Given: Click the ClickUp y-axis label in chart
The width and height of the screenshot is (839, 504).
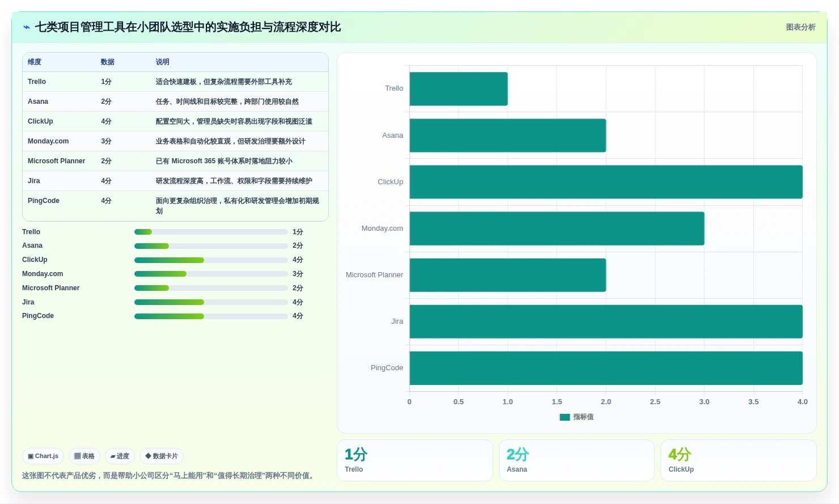Looking at the screenshot, I should click(x=391, y=182).
